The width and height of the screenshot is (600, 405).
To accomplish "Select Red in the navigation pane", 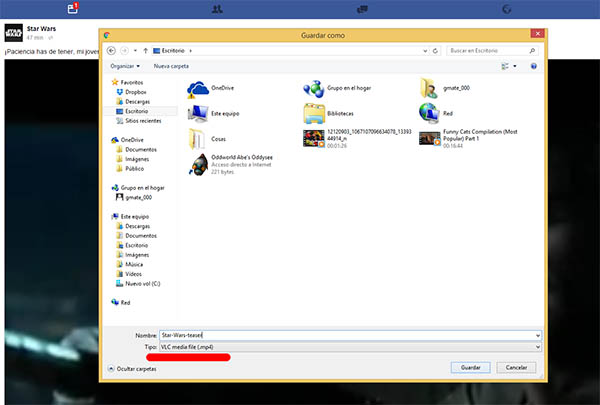I will [x=125, y=302].
